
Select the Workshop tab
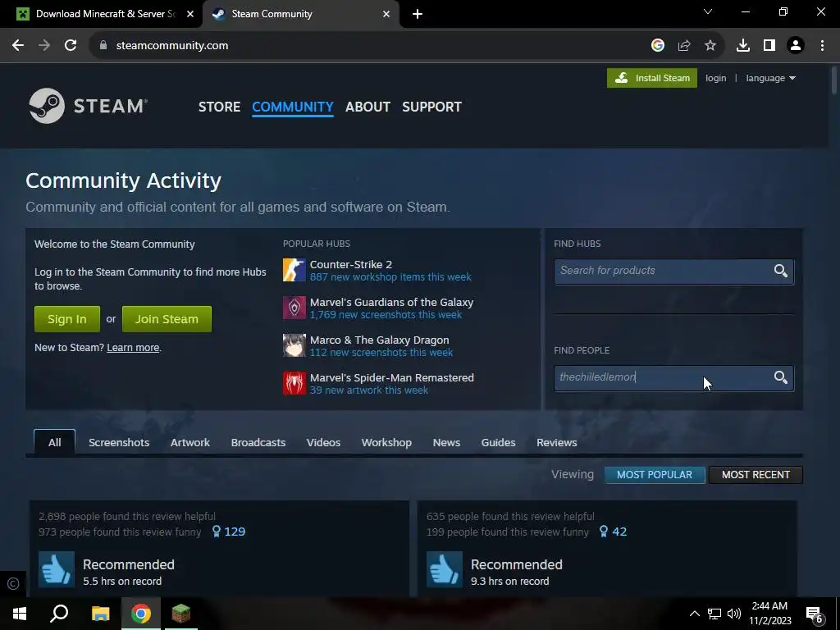click(386, 442)
